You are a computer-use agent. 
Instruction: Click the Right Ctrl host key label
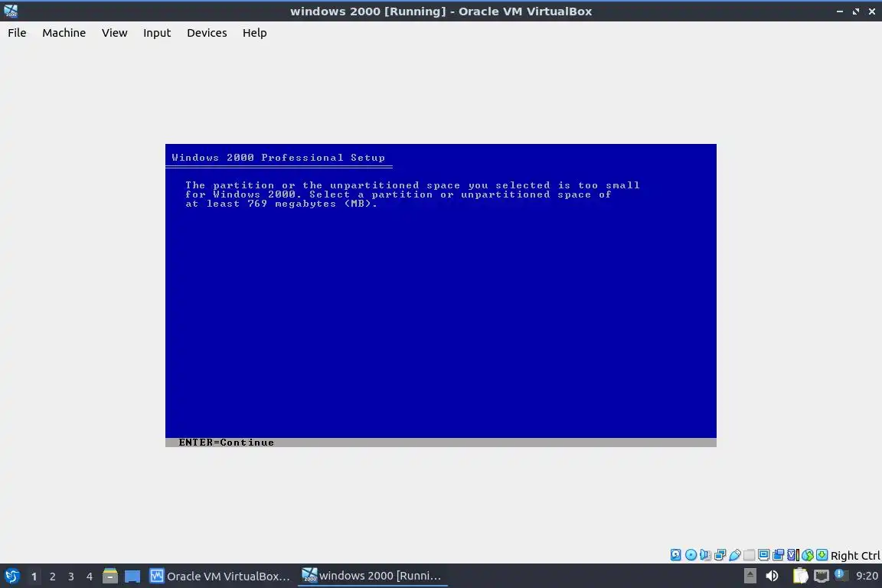click(855, 556)
